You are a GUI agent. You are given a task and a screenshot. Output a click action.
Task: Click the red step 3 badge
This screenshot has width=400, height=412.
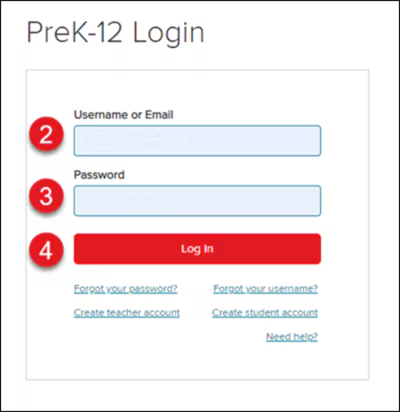(46, 196)
